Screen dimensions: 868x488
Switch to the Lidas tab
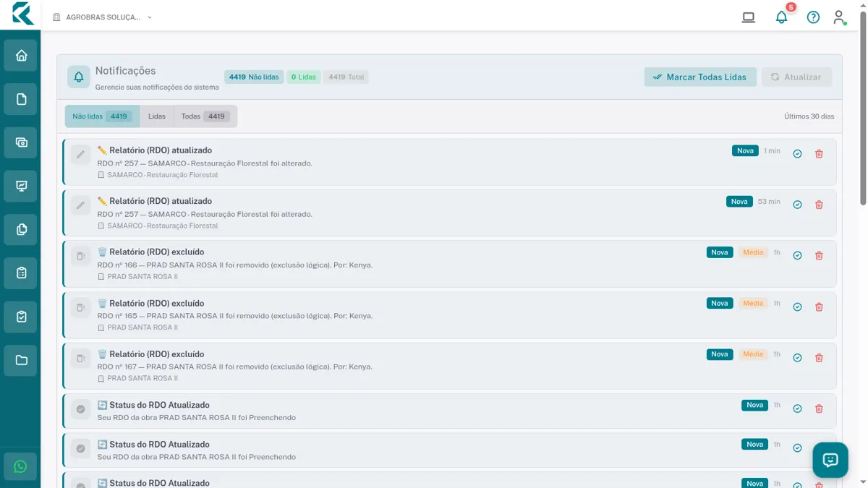[x=157, y=116]
